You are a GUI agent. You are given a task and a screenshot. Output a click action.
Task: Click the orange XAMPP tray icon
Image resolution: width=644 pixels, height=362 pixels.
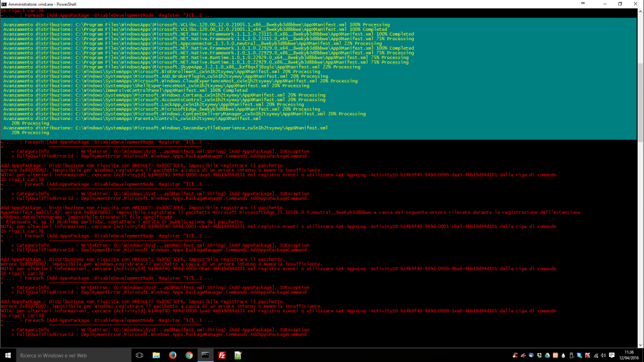(x=555, y=355)
